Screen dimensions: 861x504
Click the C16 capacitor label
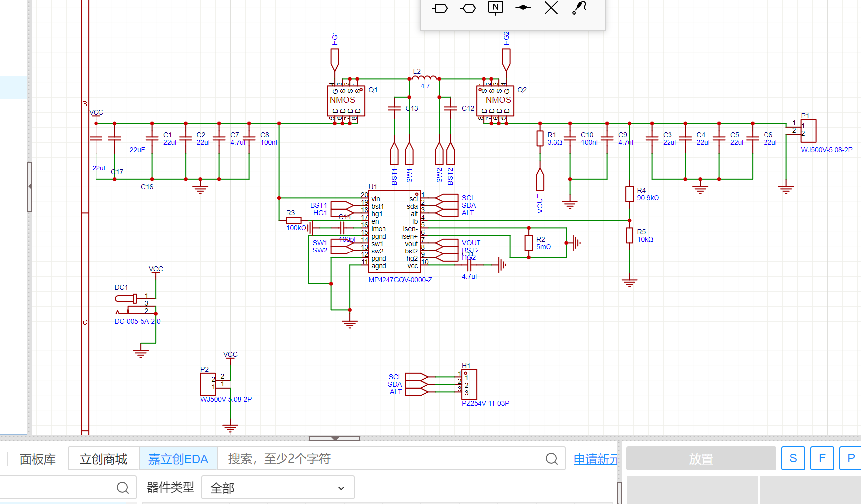(147, 187)
